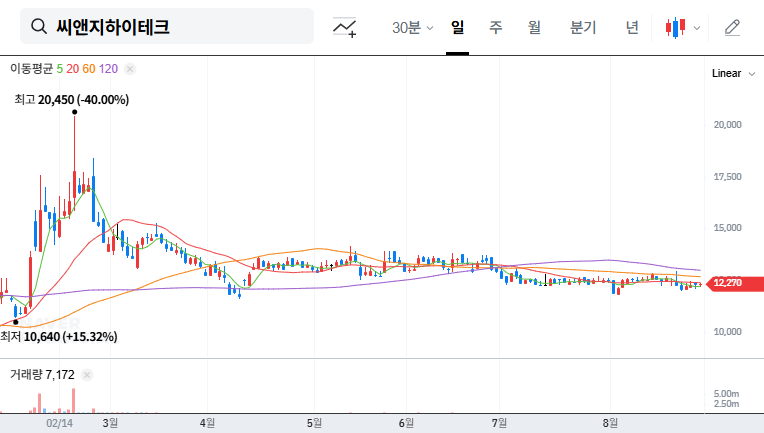Click the 20,000 price axis label
Image resolution: width=764 pixels, height=433 pixels.
pyautogui.click(x=727, y=125)
